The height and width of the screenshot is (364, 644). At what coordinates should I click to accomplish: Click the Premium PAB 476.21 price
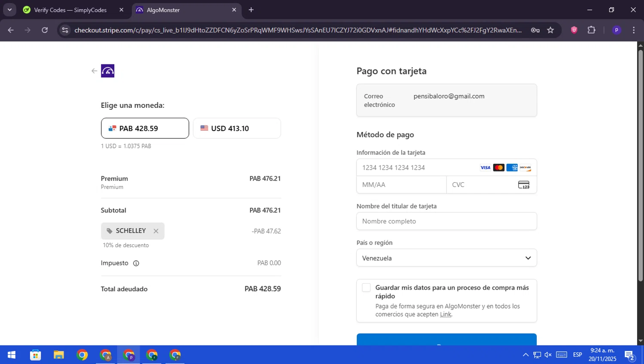pos(265,179)
